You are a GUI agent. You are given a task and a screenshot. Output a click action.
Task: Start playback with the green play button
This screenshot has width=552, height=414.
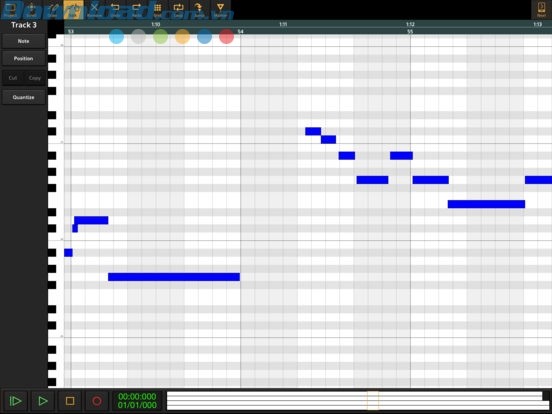click(x=43, y=401)
